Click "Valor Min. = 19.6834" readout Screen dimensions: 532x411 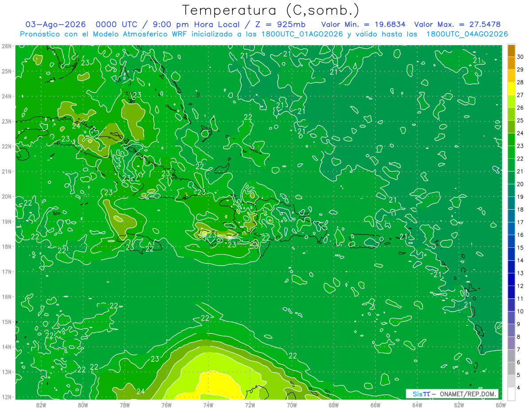tap(364, 24)
